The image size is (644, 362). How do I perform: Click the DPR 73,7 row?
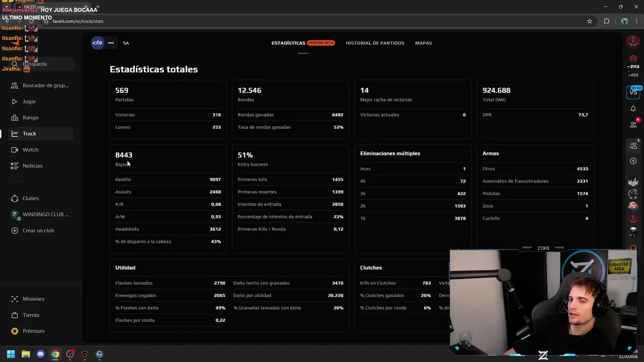(535, 115)
